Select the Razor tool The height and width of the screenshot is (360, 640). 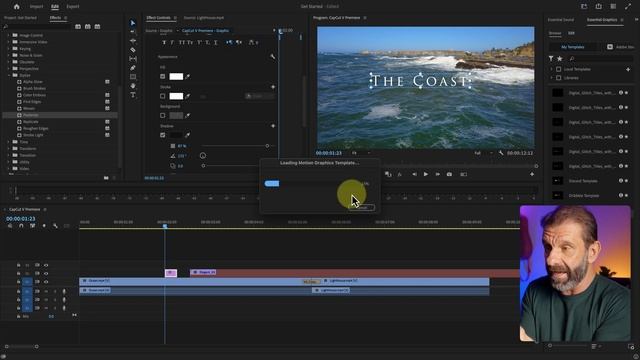[133, 50]
